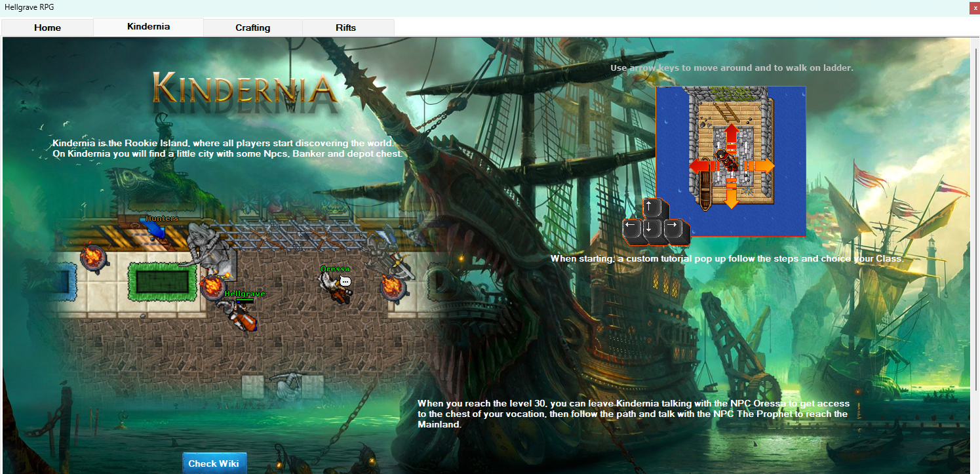Switch to the Home tab
This screenshot has height=474, width=980.
(47, 28)
